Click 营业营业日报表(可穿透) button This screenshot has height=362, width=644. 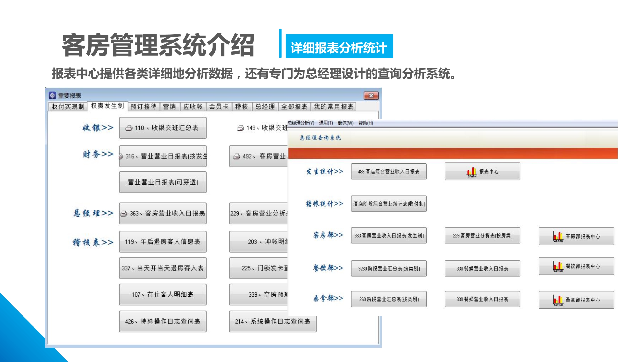pos(163,182)
